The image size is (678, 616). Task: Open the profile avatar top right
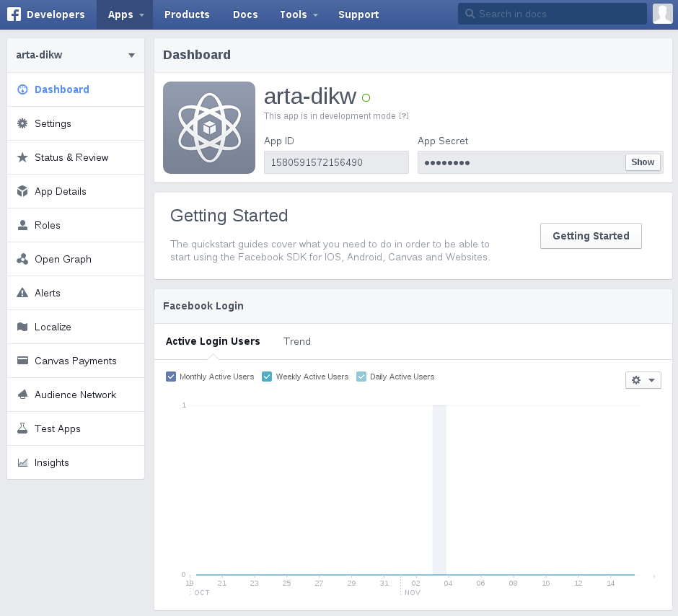(662, 13)
